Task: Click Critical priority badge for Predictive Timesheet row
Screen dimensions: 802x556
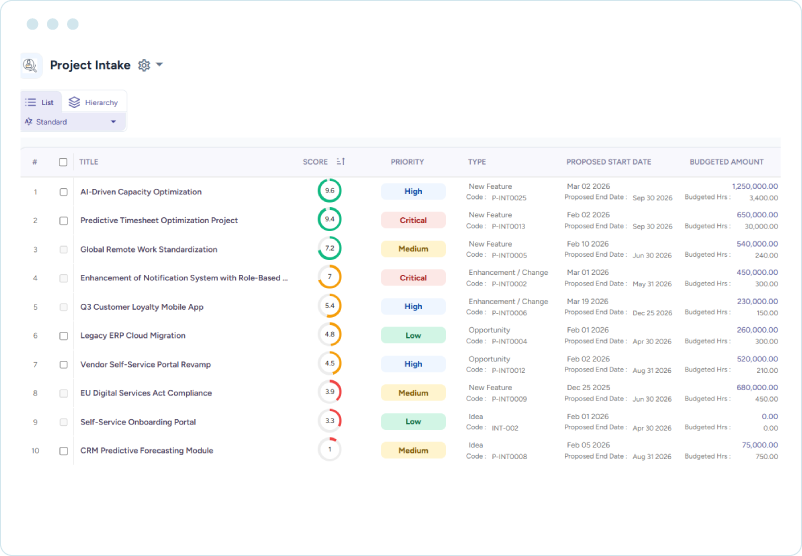Action: pyautogui.click(x=413, y=220)
